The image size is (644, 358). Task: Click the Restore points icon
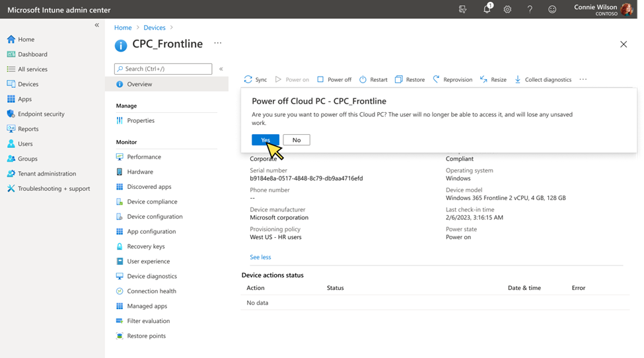click(120, 336)
